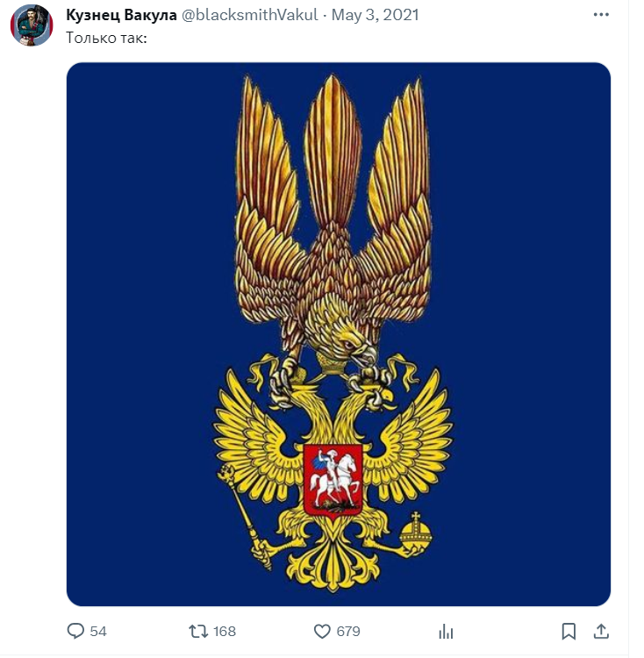
Task: Click the red shield with horseman in image
Action: 333,481
